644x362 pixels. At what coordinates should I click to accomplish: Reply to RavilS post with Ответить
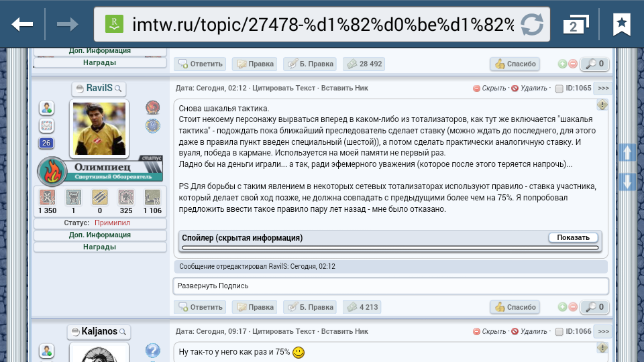tap(200, 307)
